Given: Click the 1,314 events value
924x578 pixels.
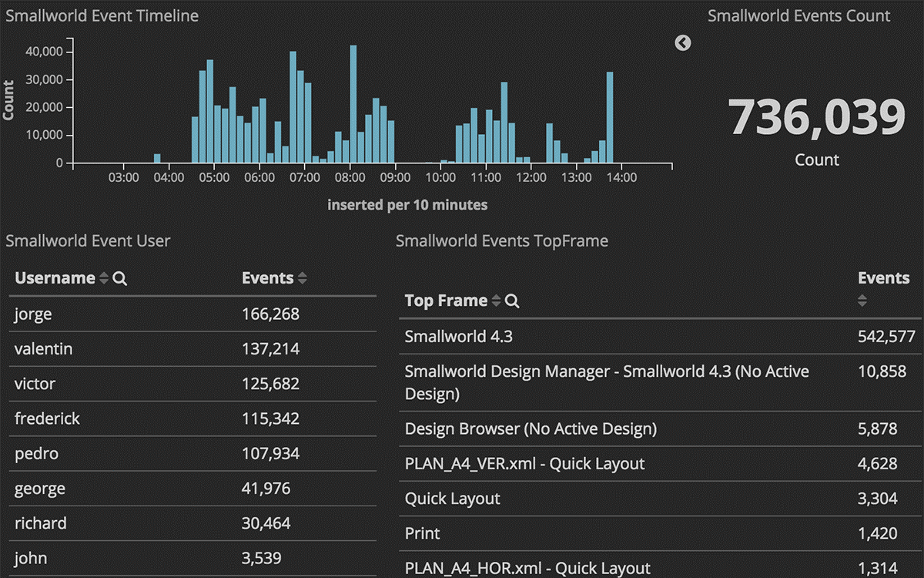Looking at the screenshot, I should point(878,568).
